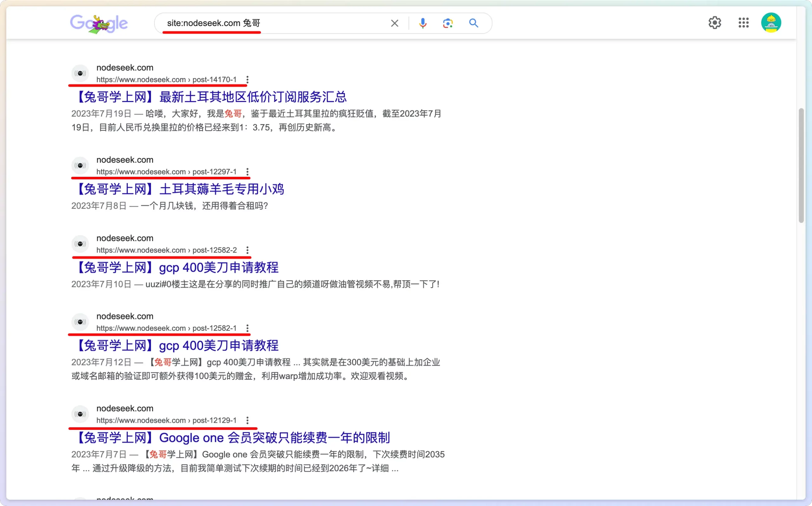Click snippet mentioning 利用warp增加成功率
Image resolution: width=812 pixels, height=506 pixels.
click(x=256, y=369)
